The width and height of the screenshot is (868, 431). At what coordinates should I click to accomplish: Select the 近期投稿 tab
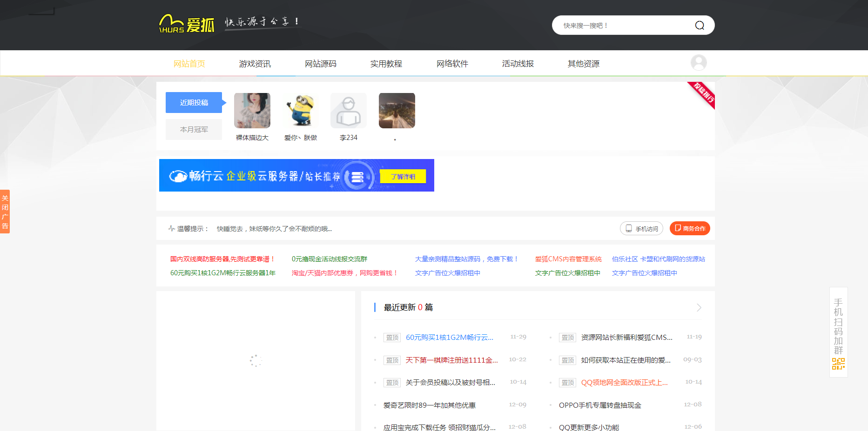click(194, 102)
